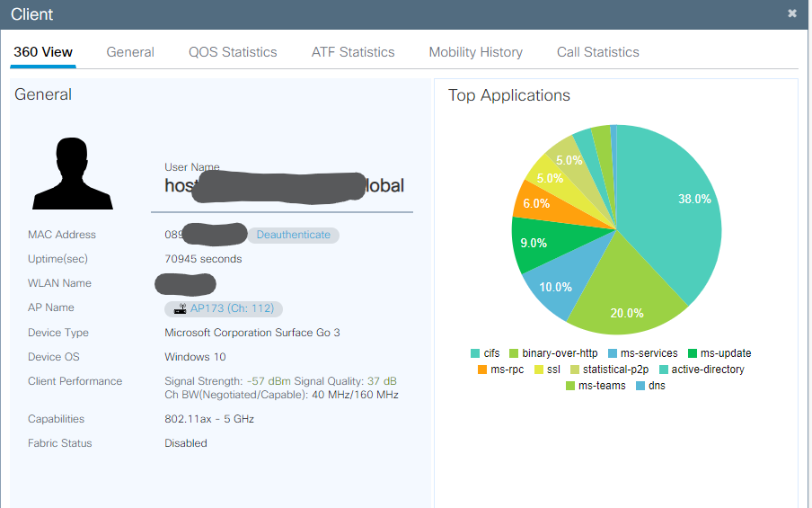The width and height of the screenshot is (812, 508).
Task: Click the user silhouette avatar
Action: pyautogui.click(x=73, y=174)
